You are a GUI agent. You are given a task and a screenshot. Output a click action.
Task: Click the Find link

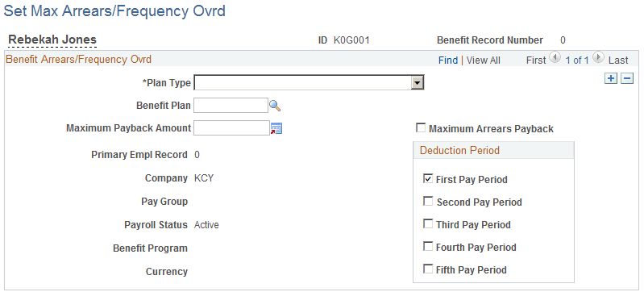448,60
